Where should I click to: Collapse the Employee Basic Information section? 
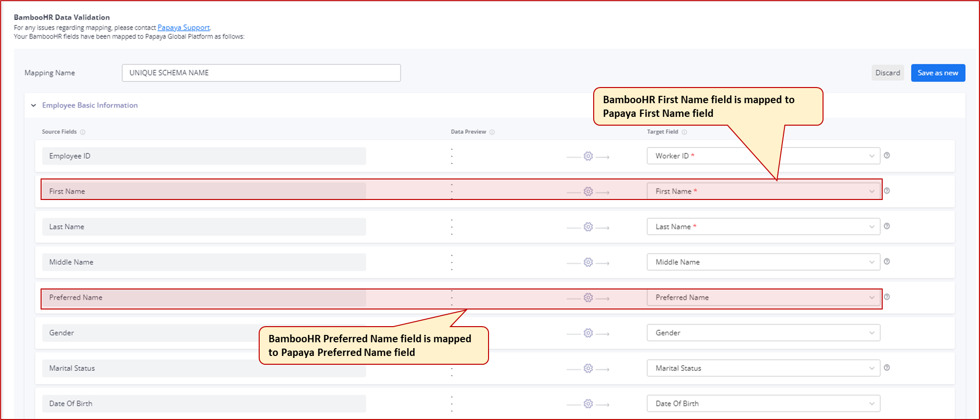pos(34,105)
